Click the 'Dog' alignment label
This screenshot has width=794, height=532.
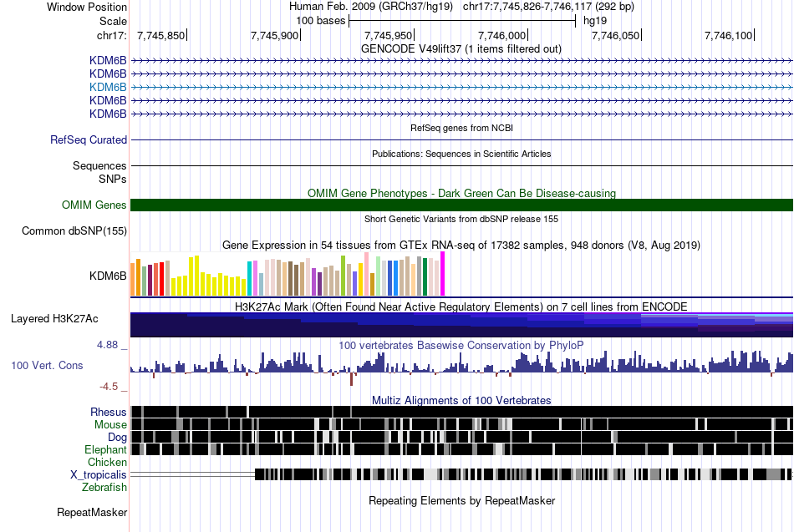(117, 438)
